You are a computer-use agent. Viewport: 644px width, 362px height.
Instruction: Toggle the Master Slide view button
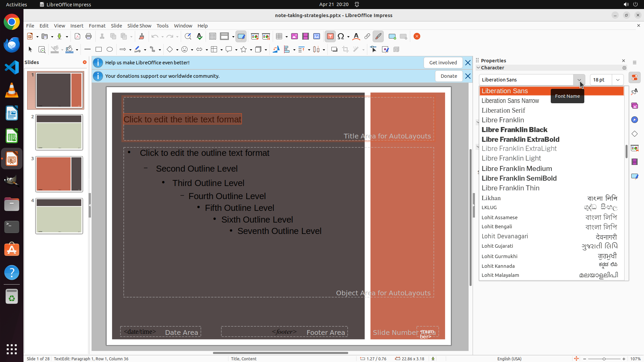point(241,37)
